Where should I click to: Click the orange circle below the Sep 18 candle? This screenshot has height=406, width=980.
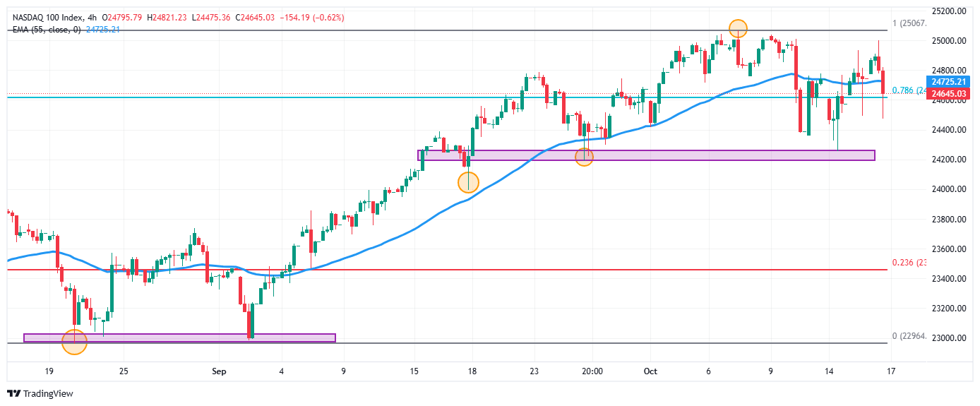coord(468,183)
